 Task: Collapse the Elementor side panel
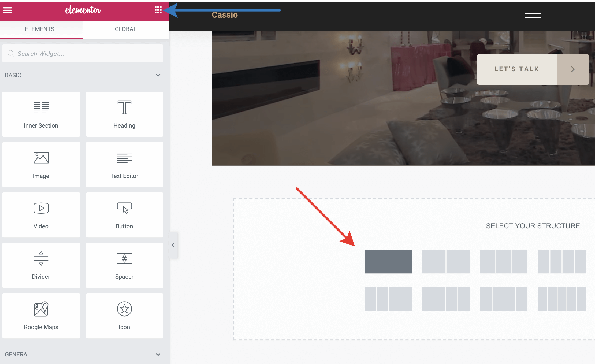[x=173, y=245]
